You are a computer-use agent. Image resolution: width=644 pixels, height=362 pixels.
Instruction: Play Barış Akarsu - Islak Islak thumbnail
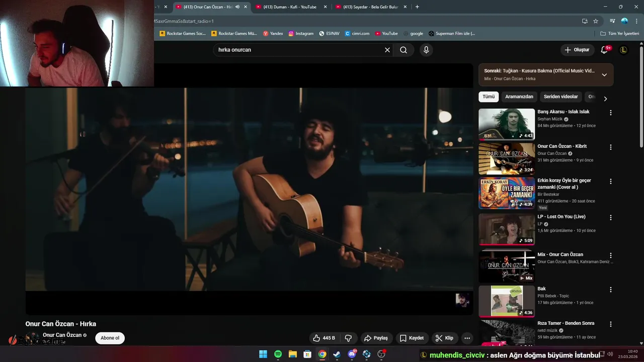507,124
